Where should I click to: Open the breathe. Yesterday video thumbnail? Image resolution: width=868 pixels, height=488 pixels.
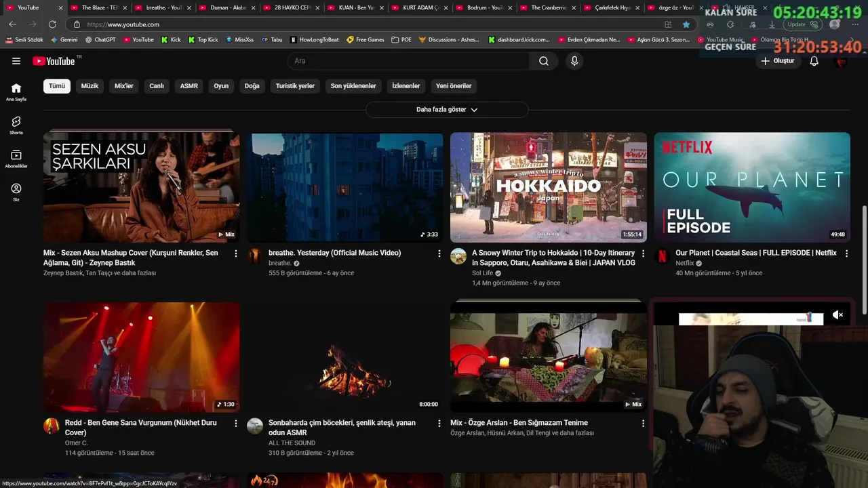[345, 187]
